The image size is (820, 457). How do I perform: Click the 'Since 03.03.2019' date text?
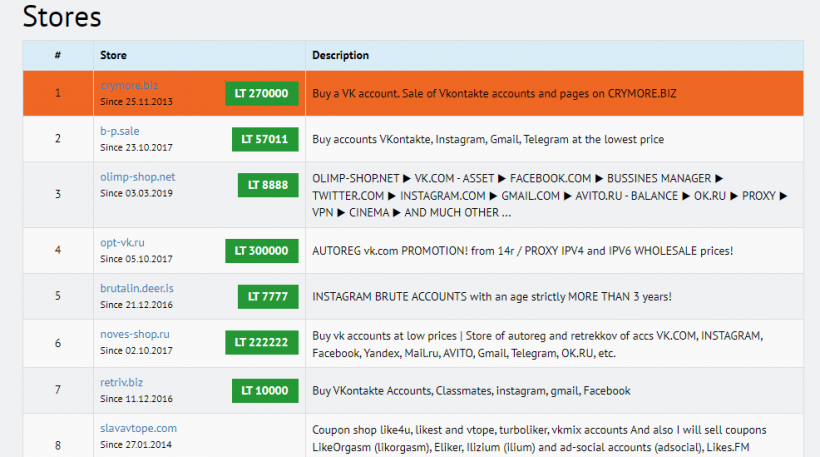[136, 193]
